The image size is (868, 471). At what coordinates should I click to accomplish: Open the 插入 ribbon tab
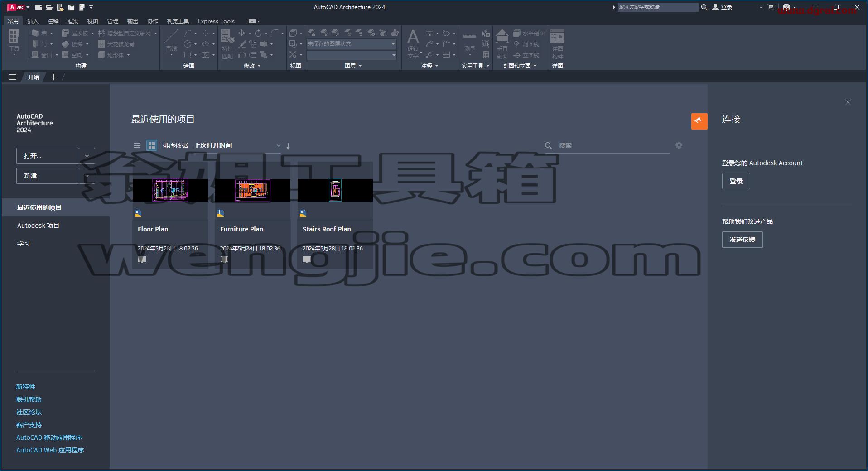(x=33, y=21)
